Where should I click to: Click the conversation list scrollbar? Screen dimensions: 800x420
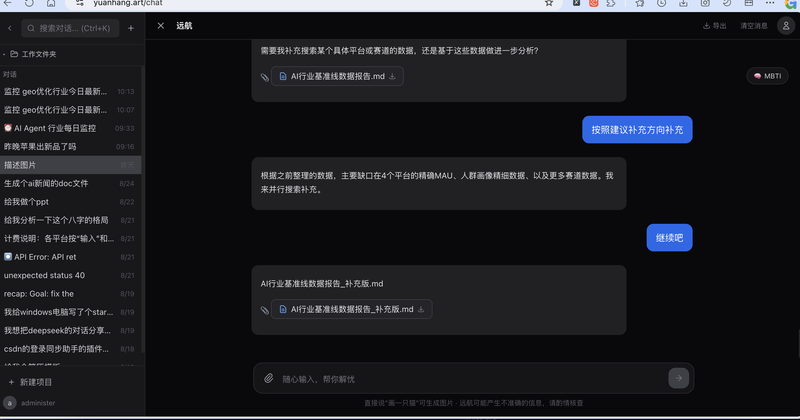pos(143,209)
